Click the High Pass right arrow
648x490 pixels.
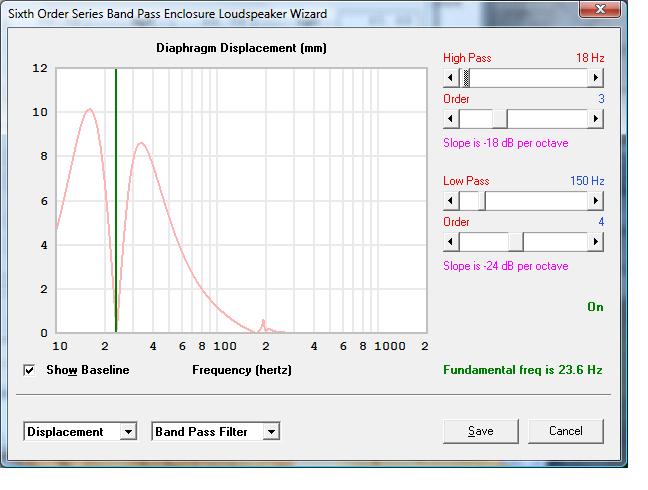[x=596, y=78]
